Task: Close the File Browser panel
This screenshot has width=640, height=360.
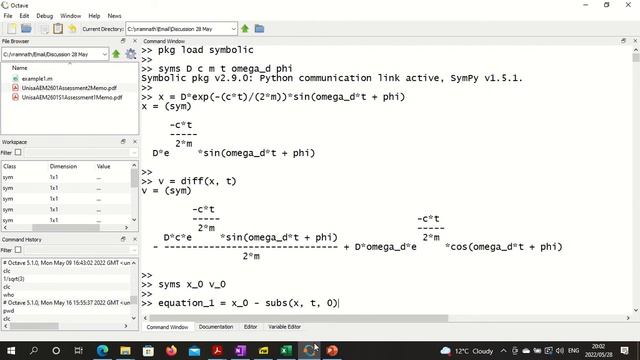Action: (x=135, y=41)
